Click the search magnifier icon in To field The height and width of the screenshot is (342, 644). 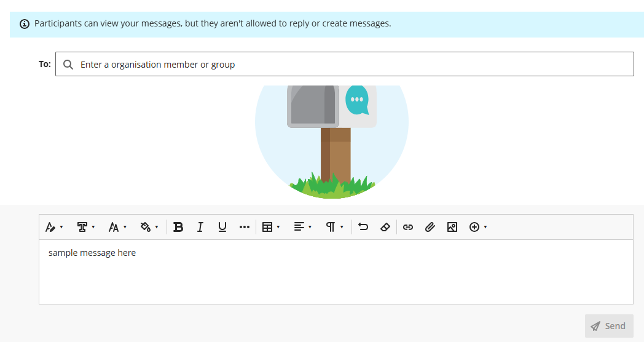(68, 65)
